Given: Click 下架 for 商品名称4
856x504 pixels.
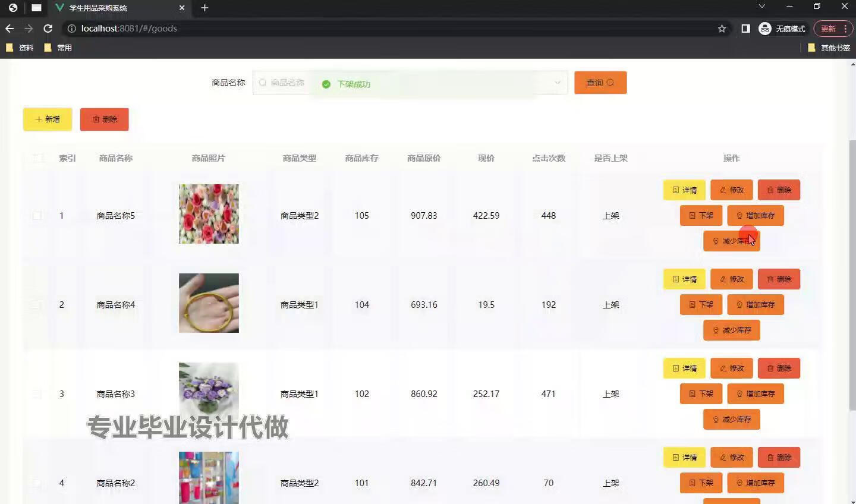Looking at the screenshot, I should tap(701, 304).
